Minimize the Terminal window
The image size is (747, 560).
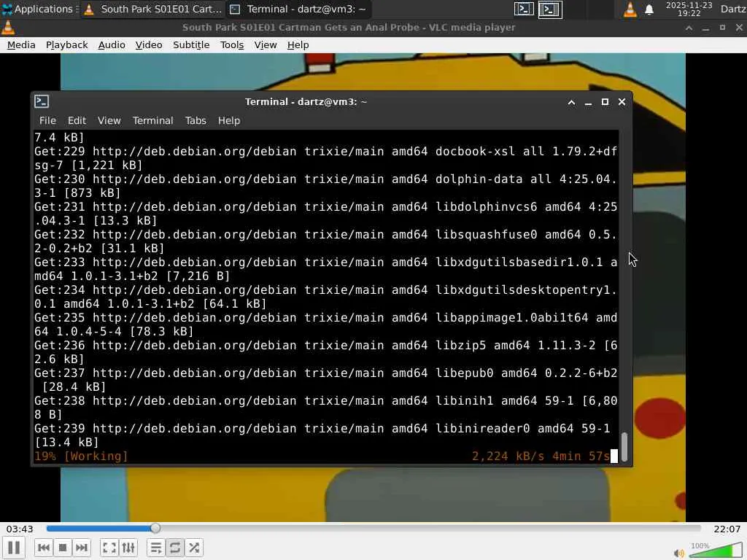[x=589, y=102]
